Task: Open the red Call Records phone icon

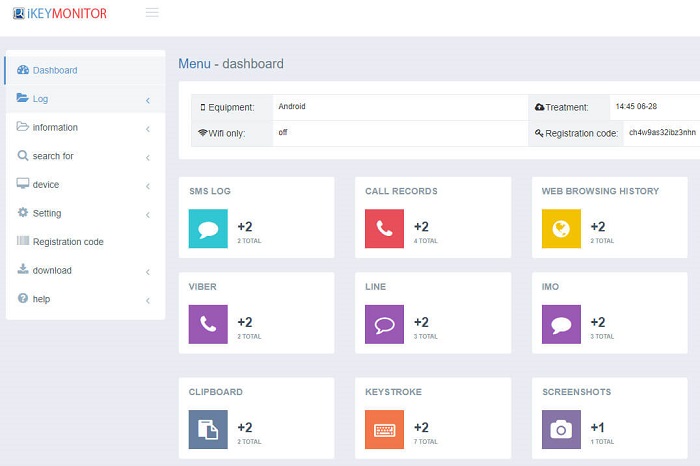Action: click(384, 229)
